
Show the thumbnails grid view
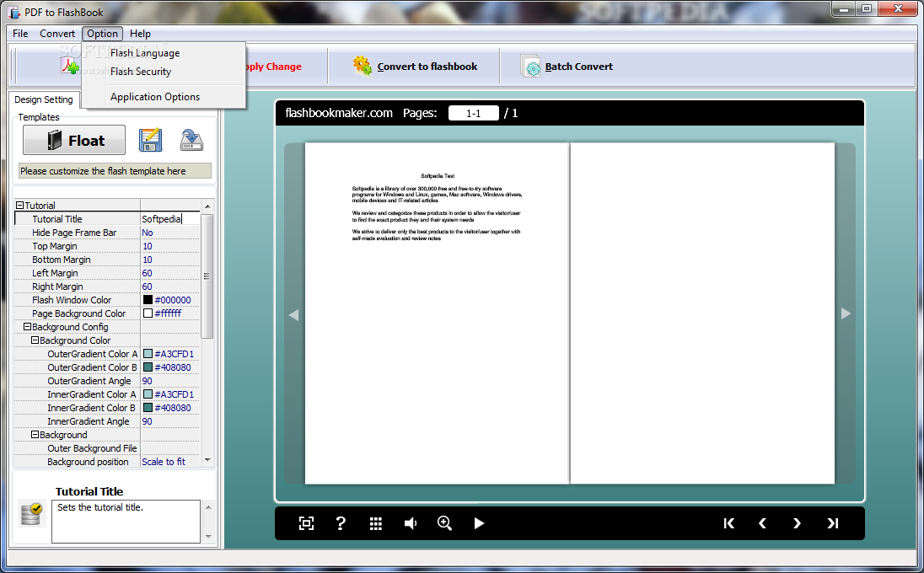pos(375,523)
